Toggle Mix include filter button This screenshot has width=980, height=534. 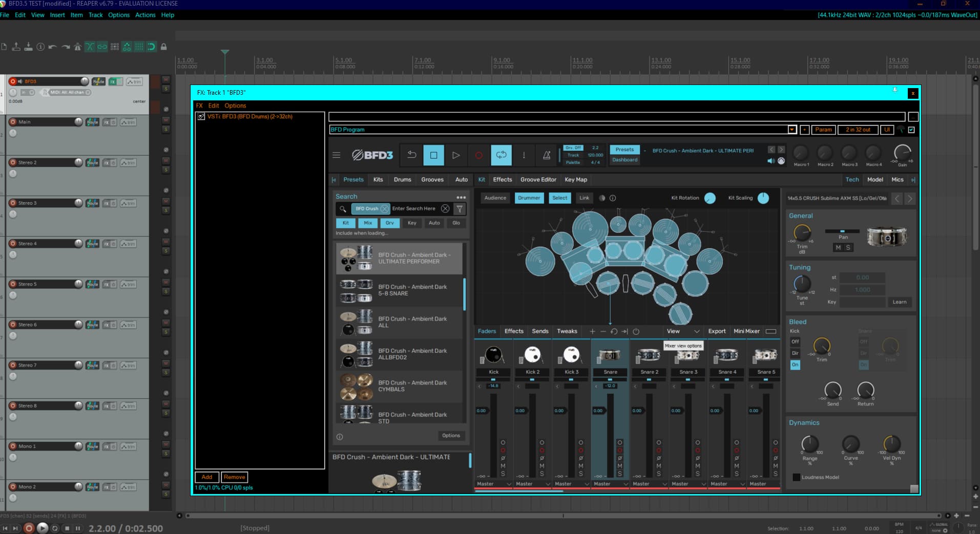pos(368,223)
